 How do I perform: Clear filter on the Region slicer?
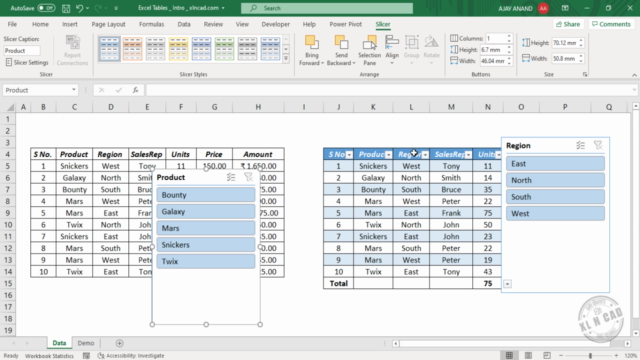pyautogui.click(x=598, y=145)
